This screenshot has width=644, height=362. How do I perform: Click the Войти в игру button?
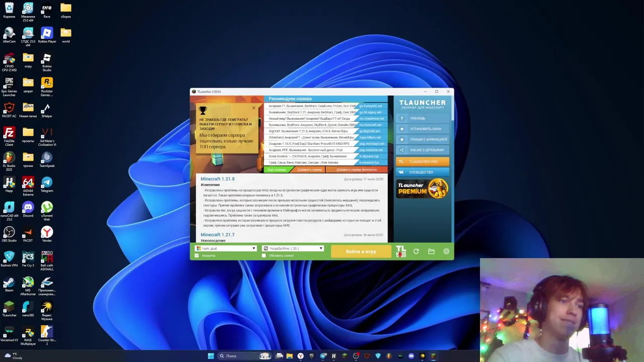361,251
